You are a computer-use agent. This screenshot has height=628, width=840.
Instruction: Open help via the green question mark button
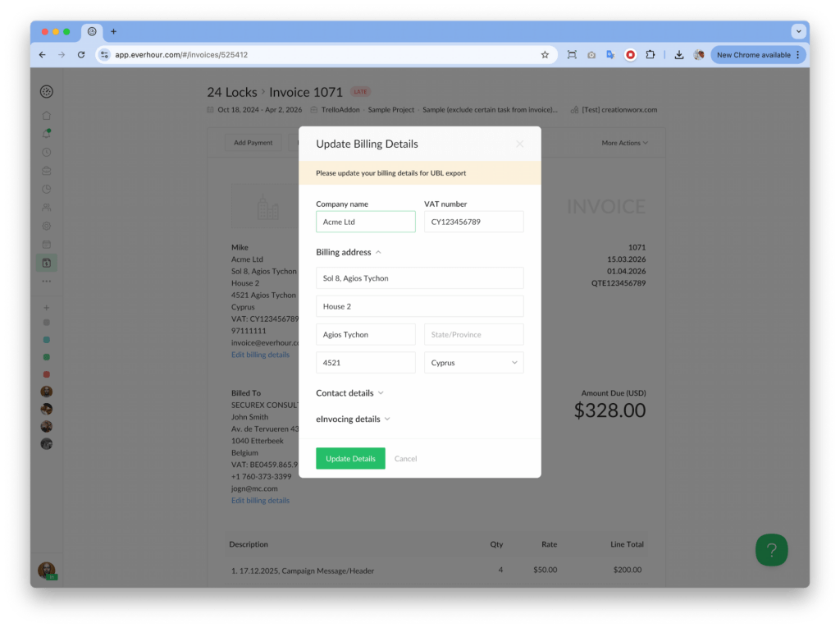coord(770,550)
